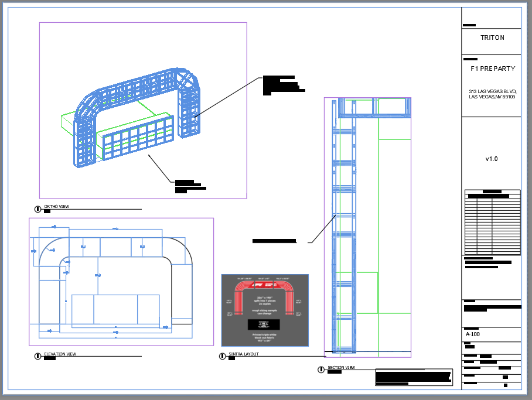Click the 313 LAS VEGAS BLVD address text
The image size is (532, 400).
[x=492, y=94]
